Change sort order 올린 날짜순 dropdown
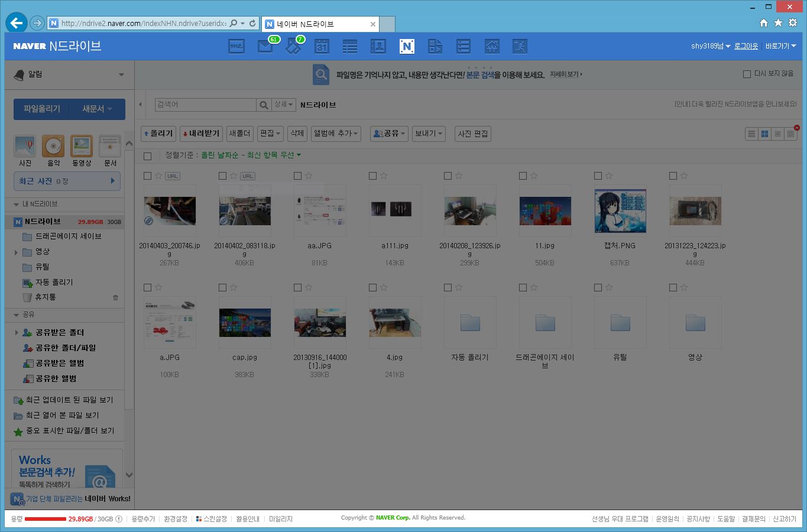The height and width of the screenshot is (532, 807). point(251,155)
